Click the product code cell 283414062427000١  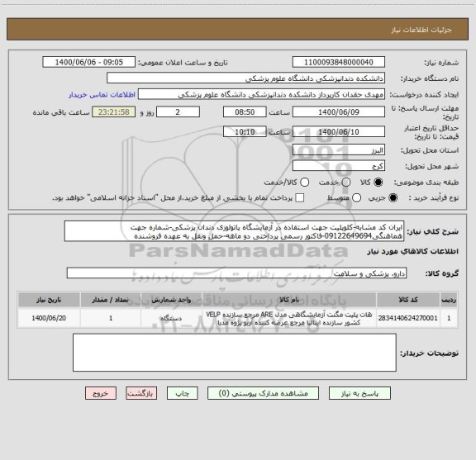(408, 318)
